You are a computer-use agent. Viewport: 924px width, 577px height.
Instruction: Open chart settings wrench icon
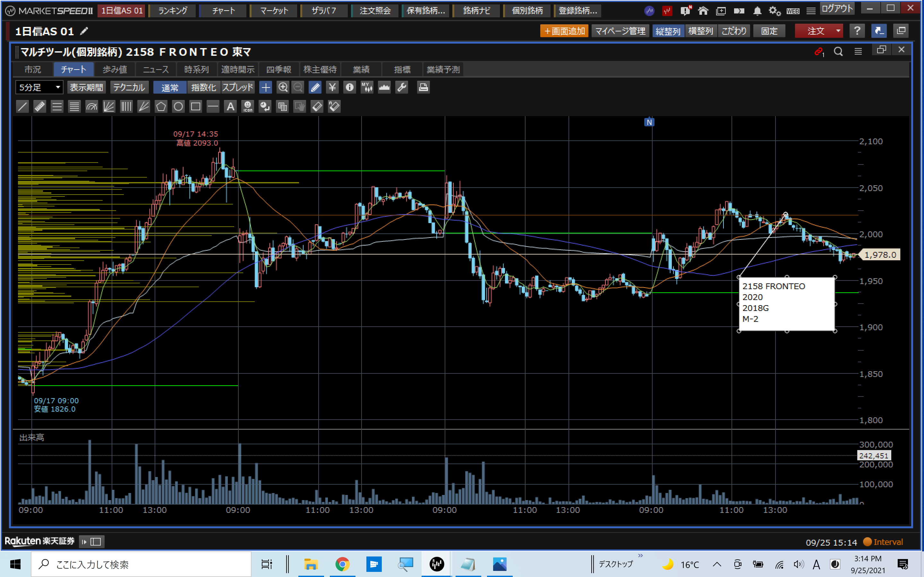tap(402, 88)
